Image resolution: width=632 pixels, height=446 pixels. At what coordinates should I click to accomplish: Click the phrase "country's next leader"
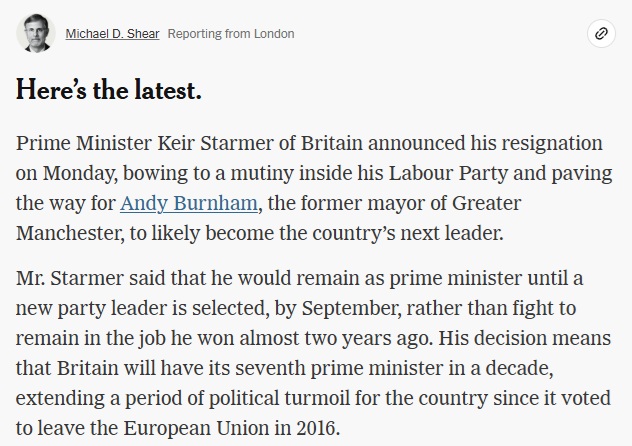coord(408,233)
